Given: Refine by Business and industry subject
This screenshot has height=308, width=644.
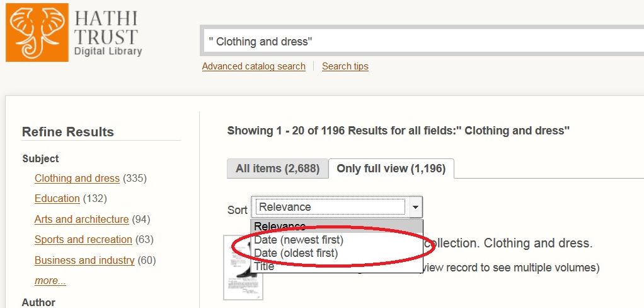Looking at the screenshot, I should point(84,260).
